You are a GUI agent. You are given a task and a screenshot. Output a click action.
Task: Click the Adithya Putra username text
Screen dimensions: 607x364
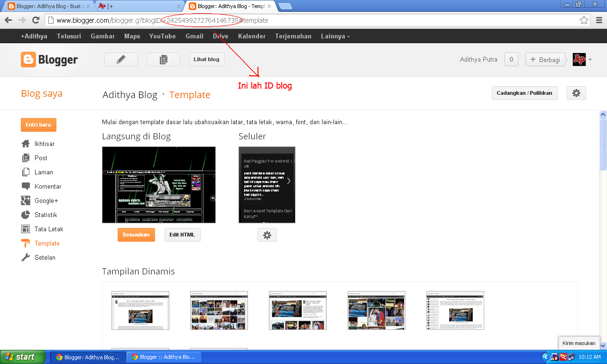(x=478, y=60)
